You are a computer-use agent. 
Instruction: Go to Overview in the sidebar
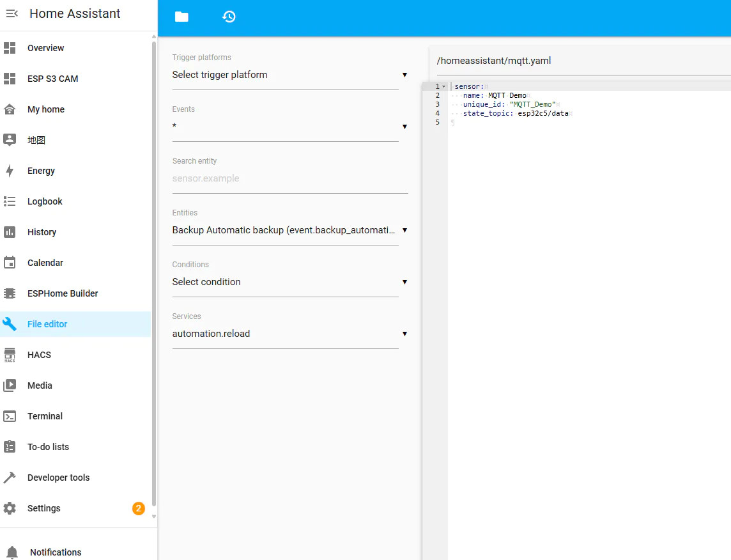(x=46, y=48)
